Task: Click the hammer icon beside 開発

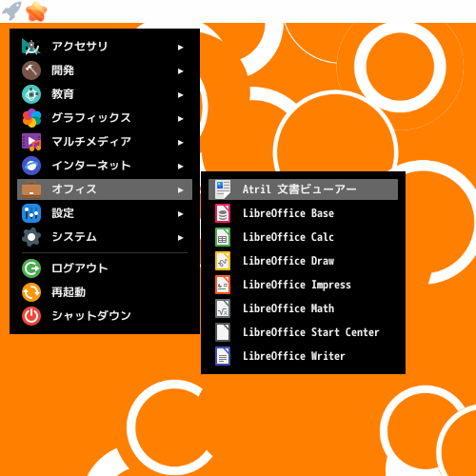Action: [31, 70]
